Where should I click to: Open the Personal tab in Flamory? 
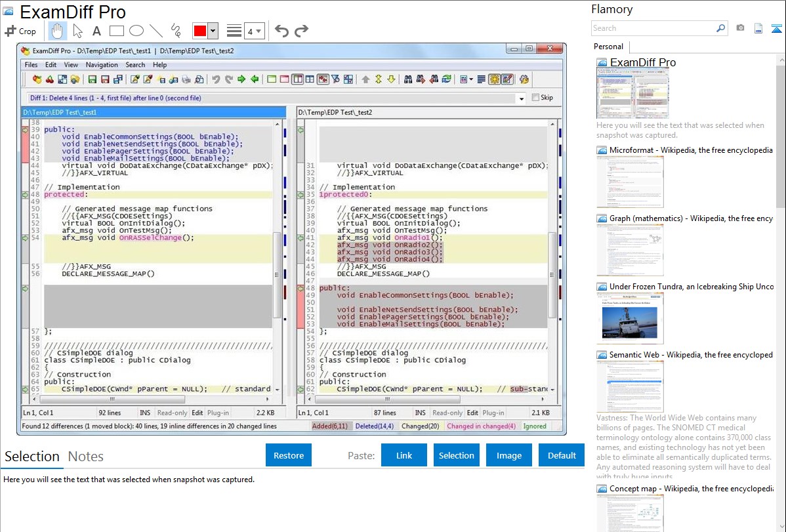[x=608, y=47]
